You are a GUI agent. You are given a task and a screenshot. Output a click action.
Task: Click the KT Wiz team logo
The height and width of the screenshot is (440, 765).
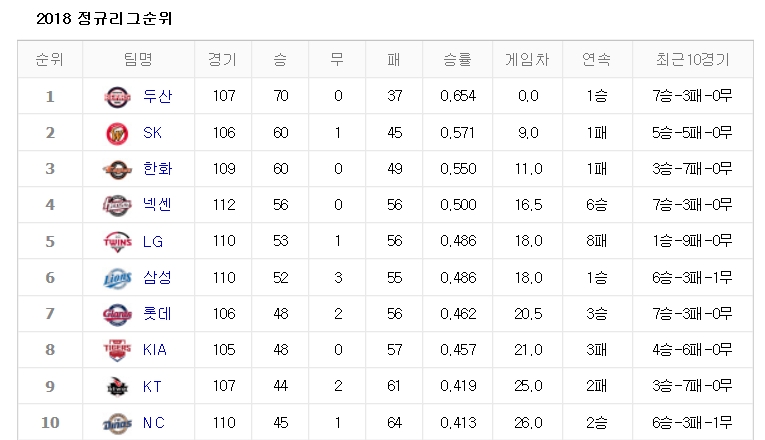click(117, 387)
